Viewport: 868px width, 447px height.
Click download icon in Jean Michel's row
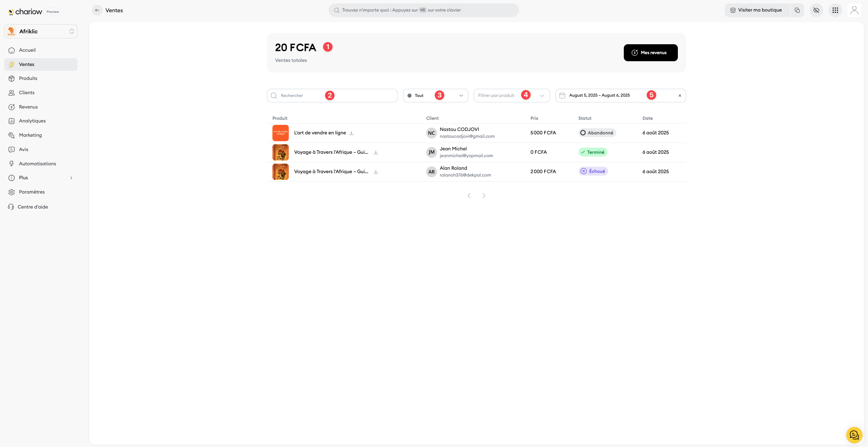376,152
